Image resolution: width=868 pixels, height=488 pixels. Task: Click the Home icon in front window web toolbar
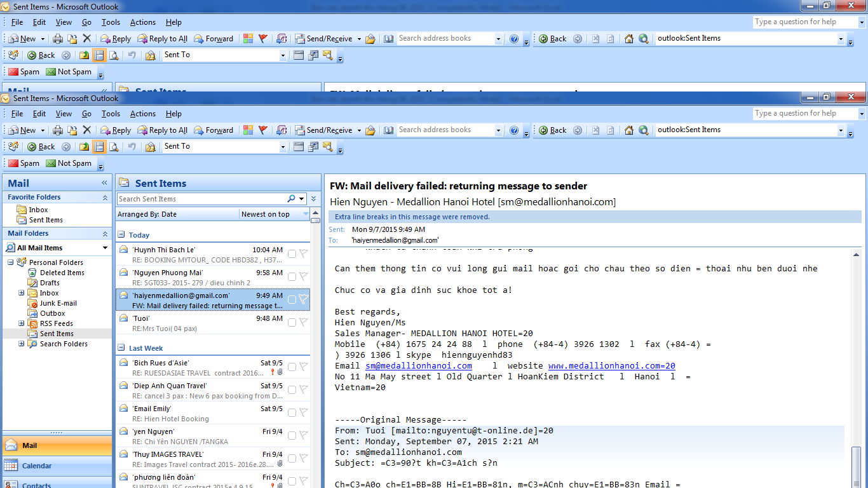[629, 130]
